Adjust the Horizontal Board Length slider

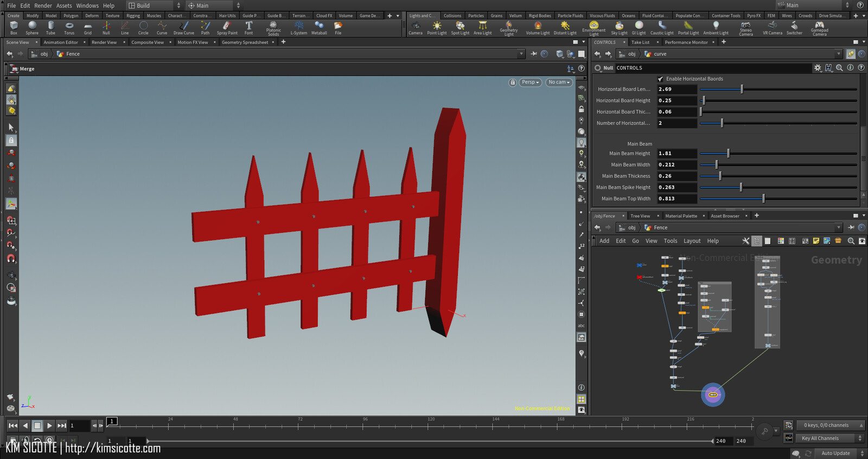[778, 90]
